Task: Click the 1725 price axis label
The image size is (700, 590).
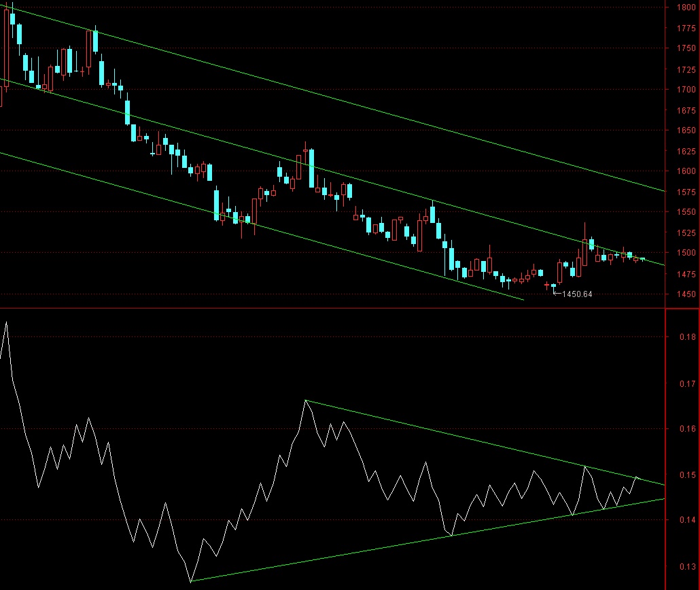Action: pos(686,70)
